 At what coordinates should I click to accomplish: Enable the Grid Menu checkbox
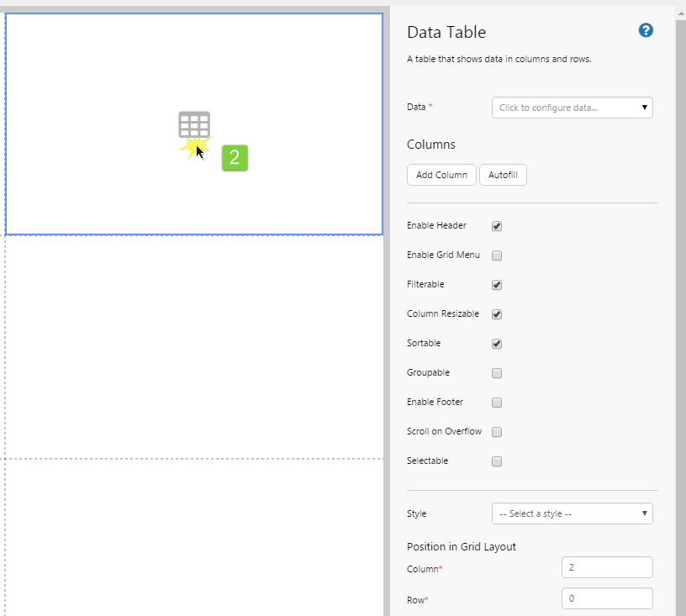tap(497, 255)
